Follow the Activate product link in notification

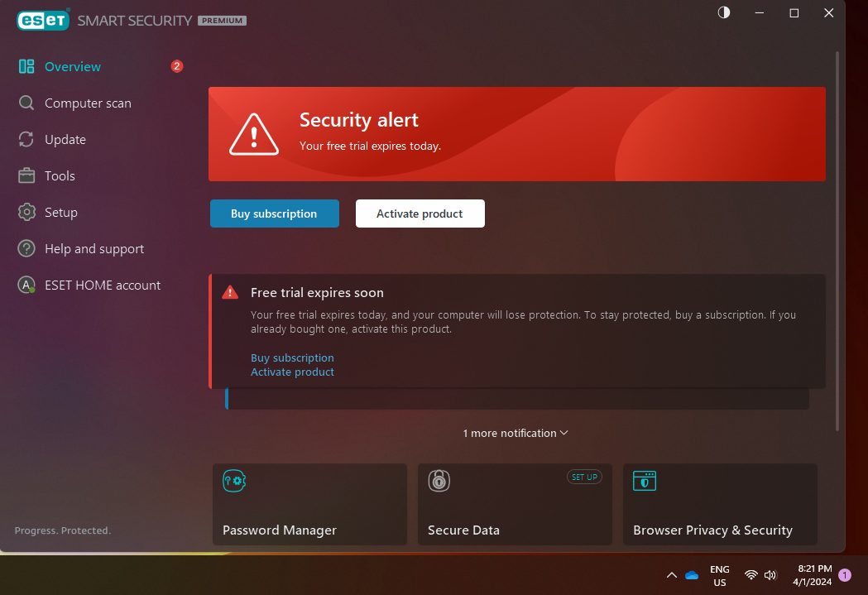coord(292,372)
